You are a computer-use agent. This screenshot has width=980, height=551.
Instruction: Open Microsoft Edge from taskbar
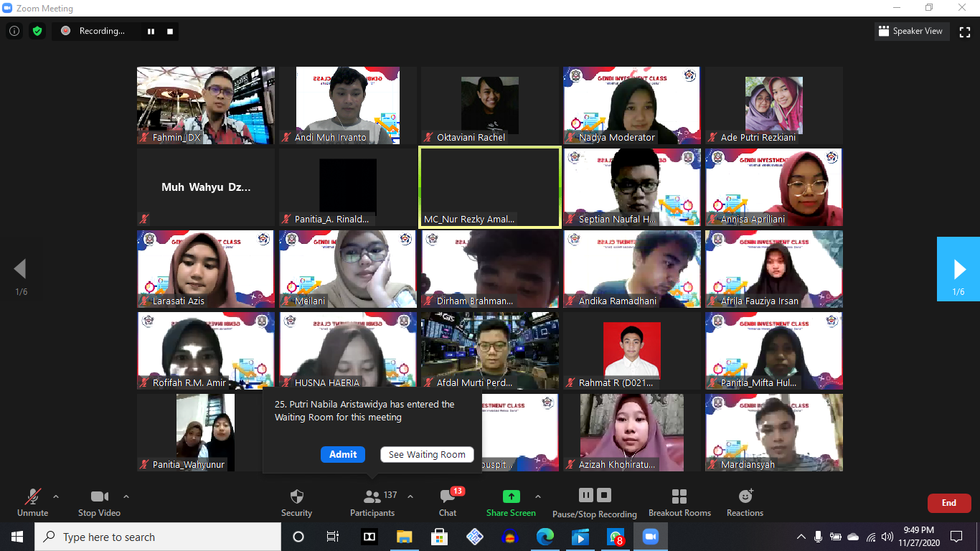point(545,537)
